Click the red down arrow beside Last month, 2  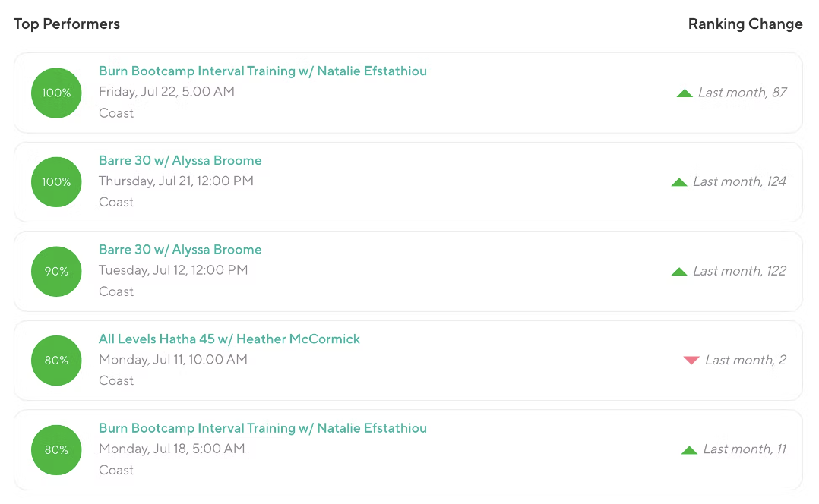[x=691, y=361]
